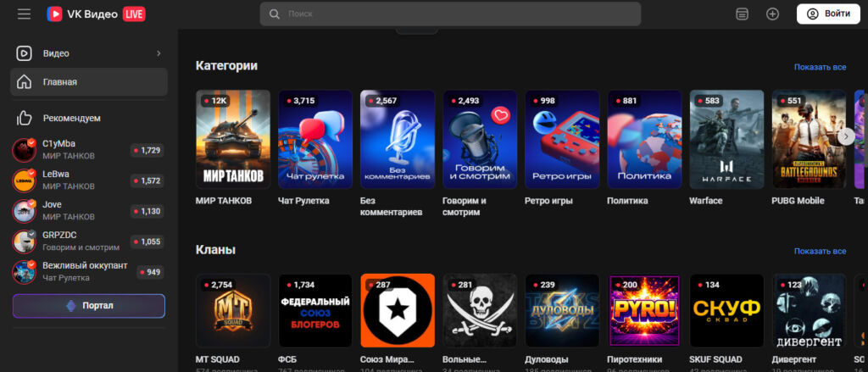Click the Главная home icon
Image resolution: width=868 pixels, height=372 pixels.
point(24,82)
